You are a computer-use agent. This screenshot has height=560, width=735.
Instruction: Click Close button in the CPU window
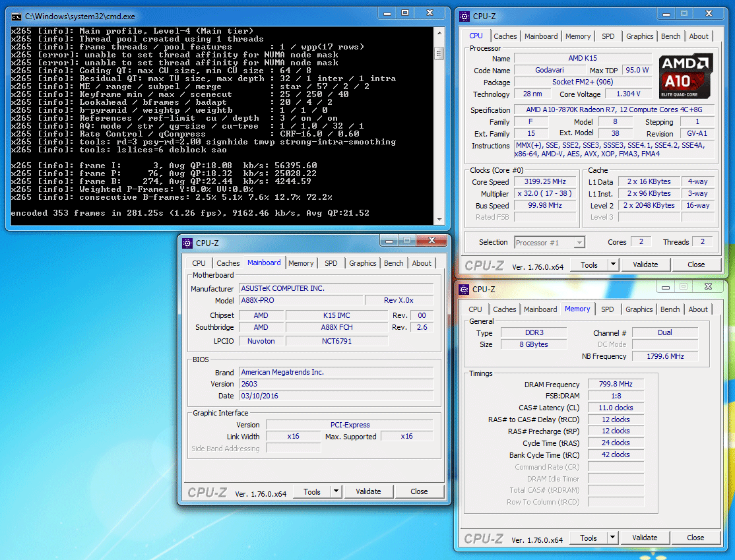(x=696, y=264)
